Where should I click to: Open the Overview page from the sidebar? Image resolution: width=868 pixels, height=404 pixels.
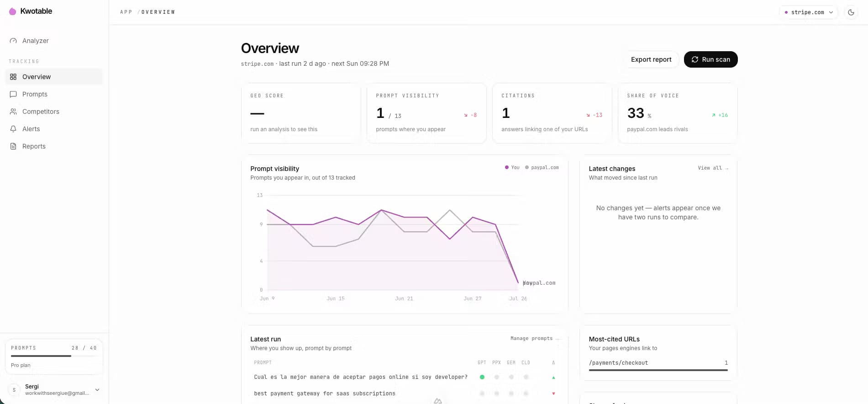(x=54, y=77)
